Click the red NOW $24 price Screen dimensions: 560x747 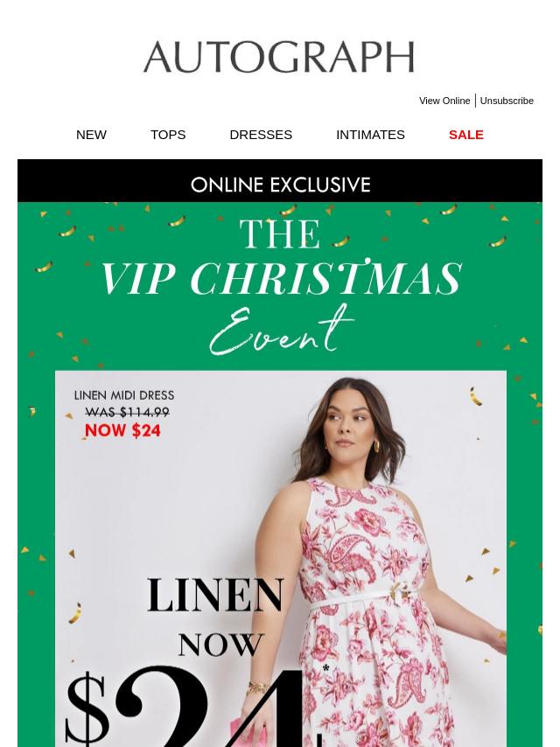pyautogui.click(x=122, y=430)
